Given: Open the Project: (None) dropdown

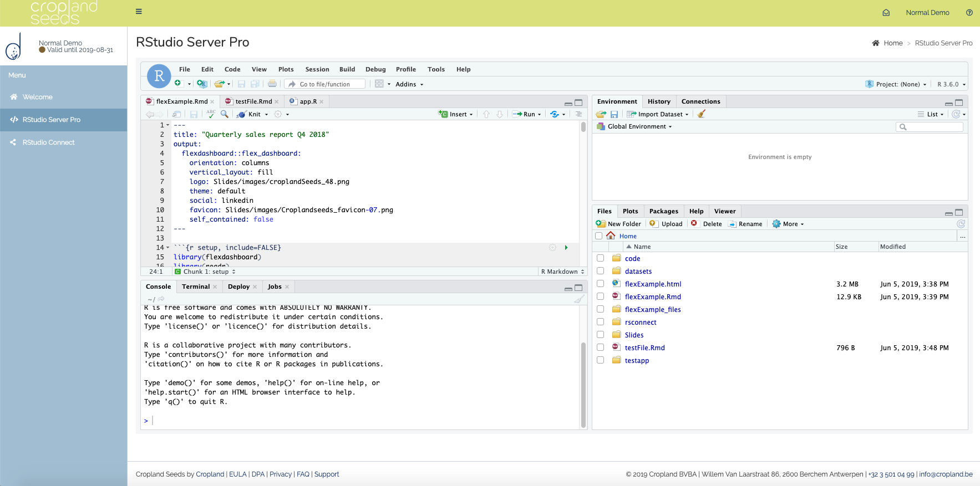Looking at the screenshot, I should coord(896,84).
